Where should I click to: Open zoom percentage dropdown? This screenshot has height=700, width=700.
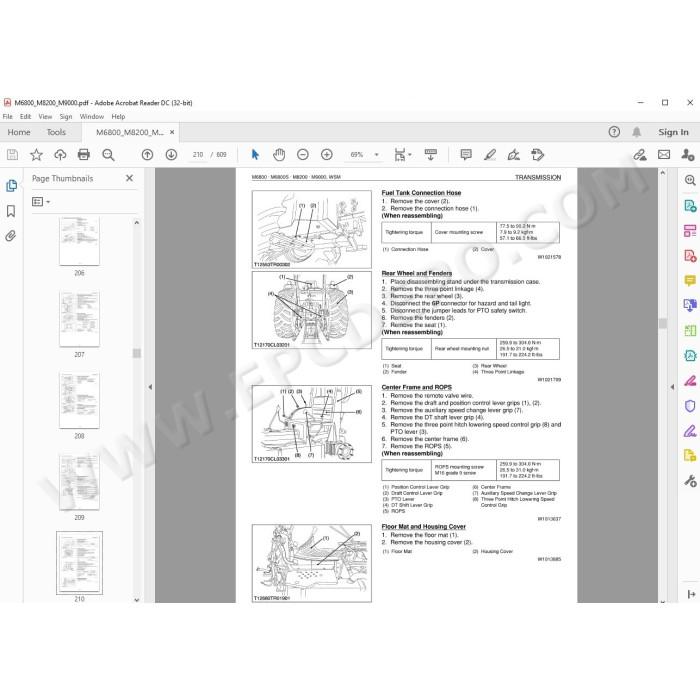[x=376, y=155]
